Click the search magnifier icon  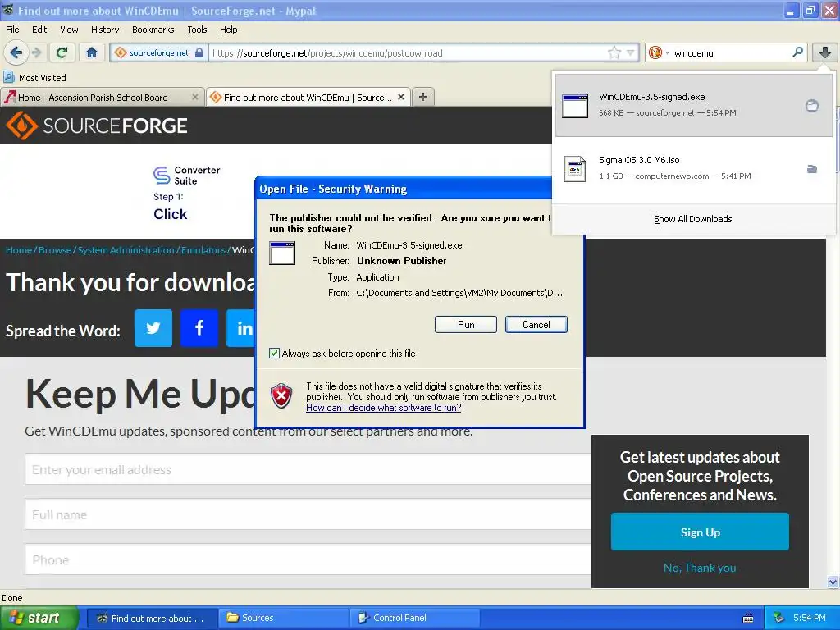point(797,52)
